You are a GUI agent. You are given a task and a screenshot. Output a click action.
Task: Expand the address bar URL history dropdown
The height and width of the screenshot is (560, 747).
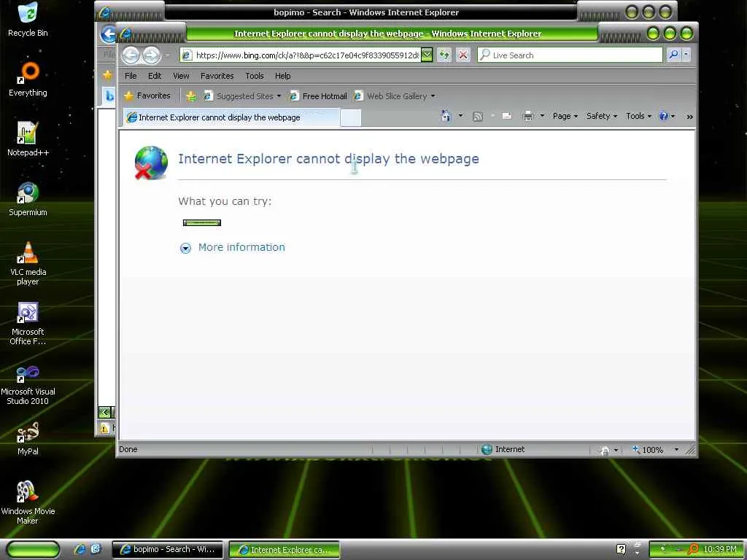427,55
